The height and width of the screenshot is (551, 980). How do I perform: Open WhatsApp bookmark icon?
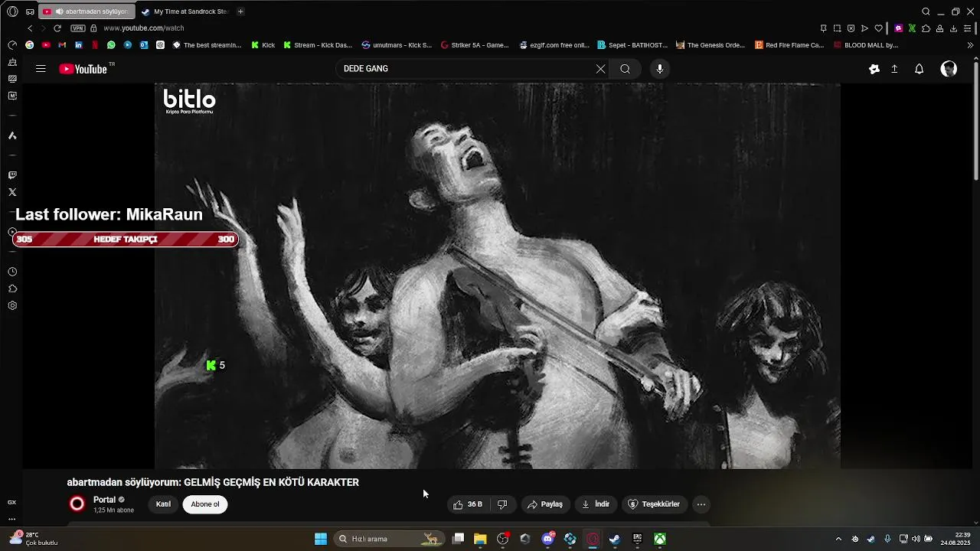pyautogui.click(x=111, y=45)
